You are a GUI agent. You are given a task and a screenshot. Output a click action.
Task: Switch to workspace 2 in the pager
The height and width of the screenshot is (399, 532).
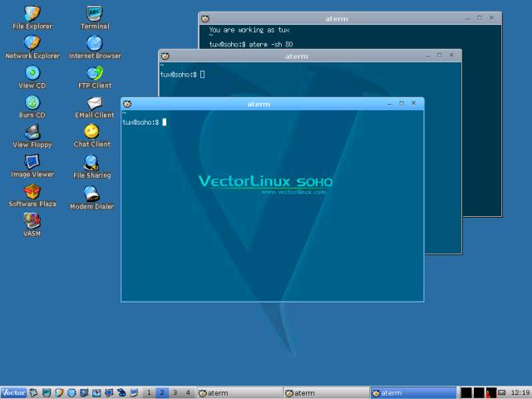(x=162, y=393)
